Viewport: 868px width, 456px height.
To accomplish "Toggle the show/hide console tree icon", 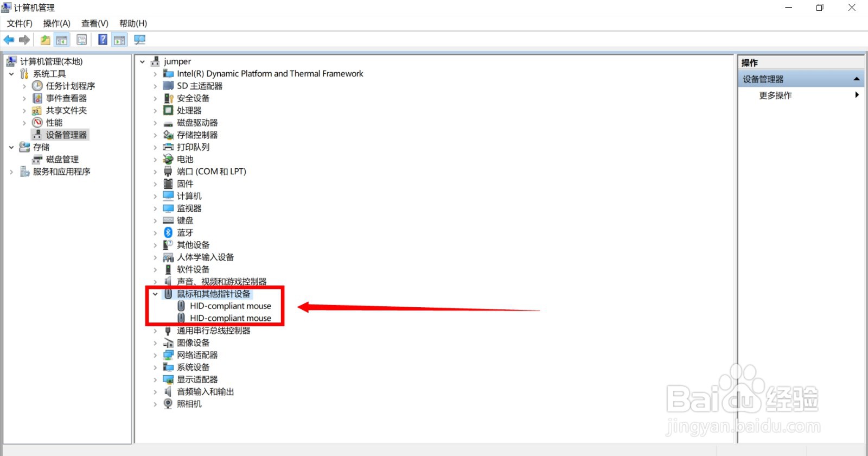I will tap(62, 40).
